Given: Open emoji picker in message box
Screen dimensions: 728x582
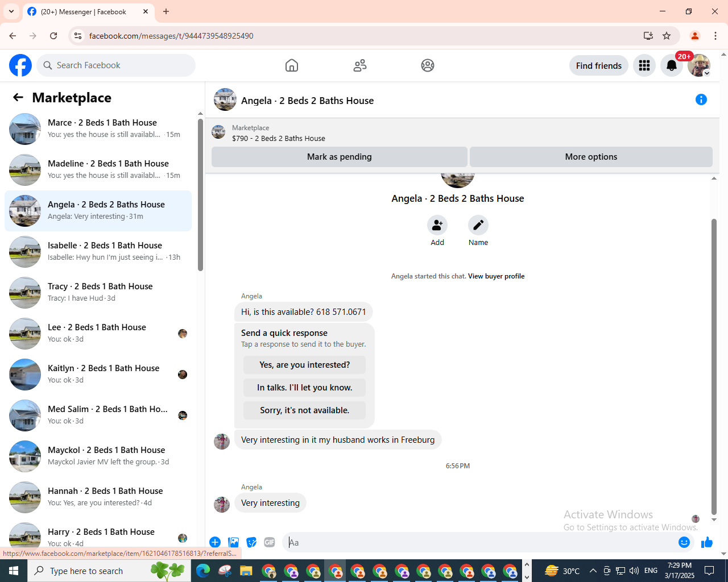Looking at the screenshot, I should tap(684, 542).
